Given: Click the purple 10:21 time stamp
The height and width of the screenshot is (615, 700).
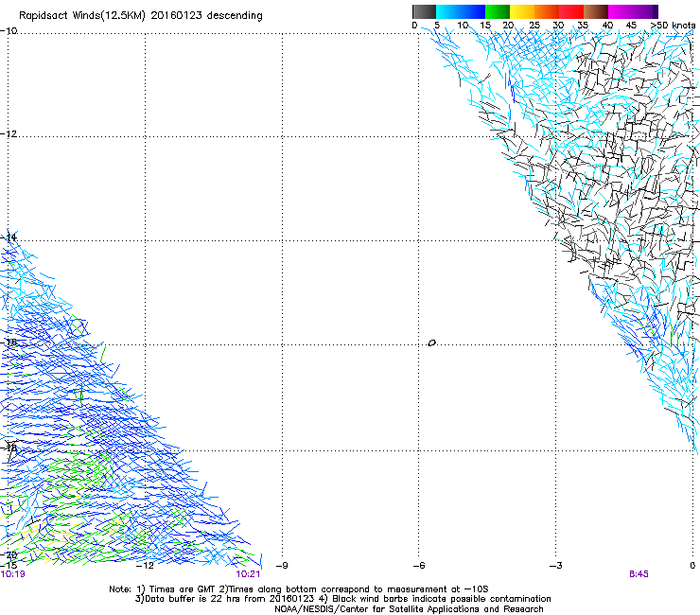Looking at the screenshot, I should pyautogui.click(x=248, y=574).
